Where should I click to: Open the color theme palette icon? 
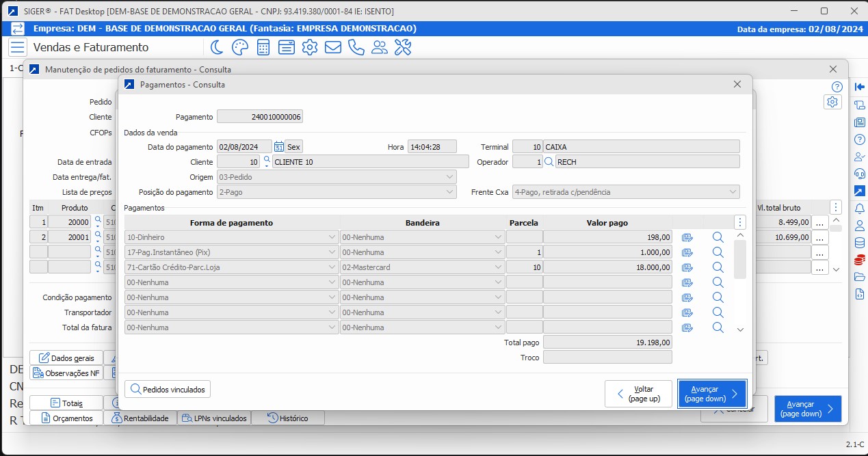coord(240,47)
